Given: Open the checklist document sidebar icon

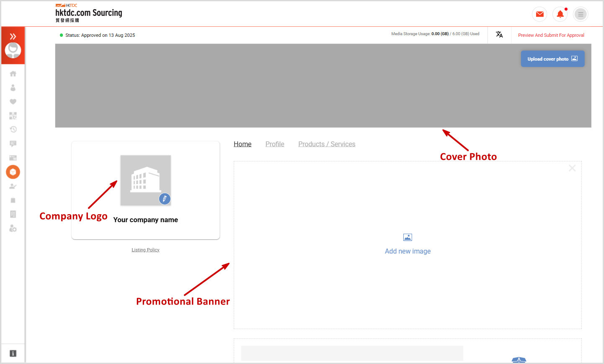Looking at the screenshot, I should [x=13, y=214].
